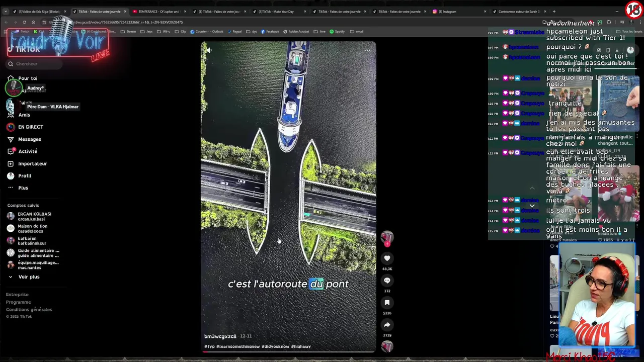Open creator avatar beside the video
Image resolution: width=644 pixels, height=362 pixels.
pos(387,237)
